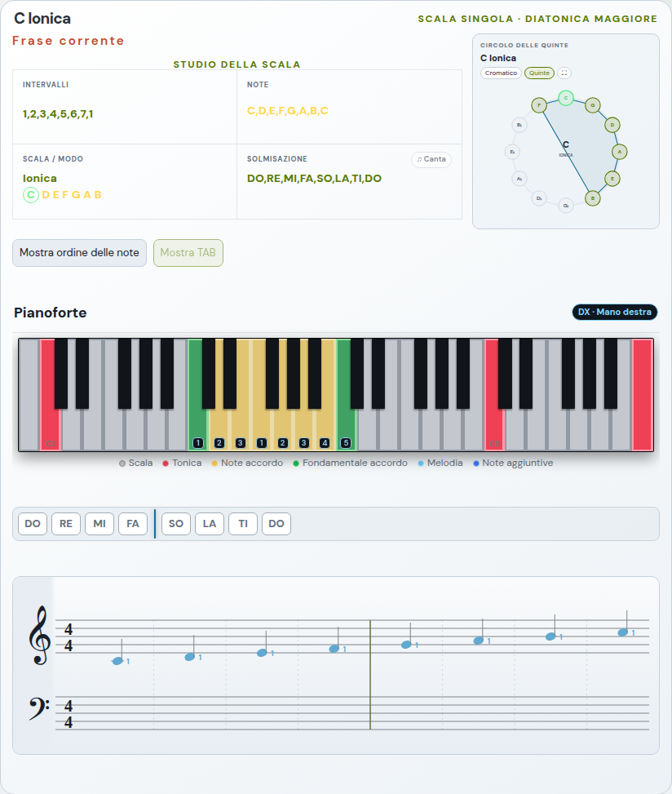Toggle Mostra ordine delle note
Viewport: 672px width, 794px height.
click(79, 253)
